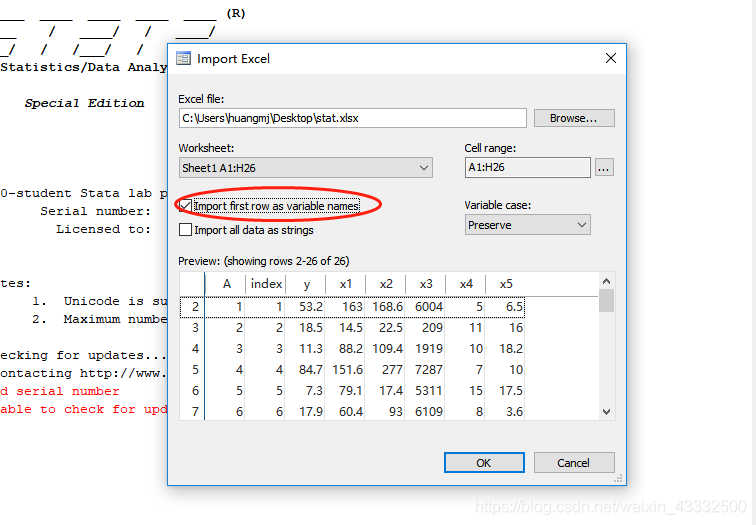Select the 'A' column header in preview
Viewport: 756px width, 525px height.
tap(226, 284)
